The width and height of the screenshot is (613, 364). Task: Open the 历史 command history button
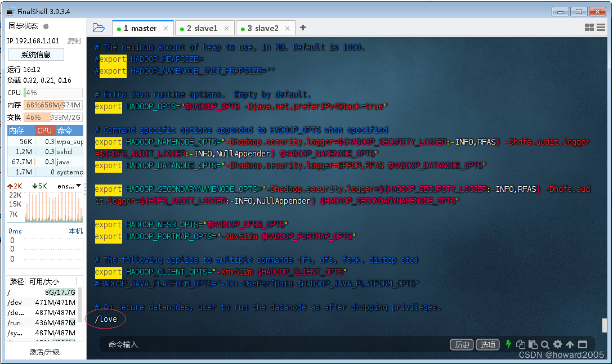point(462,344)
